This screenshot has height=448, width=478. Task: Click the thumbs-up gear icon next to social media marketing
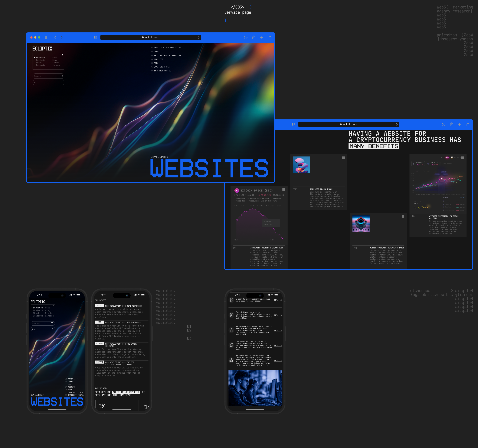pyautogui.click(x=231, y=360)
